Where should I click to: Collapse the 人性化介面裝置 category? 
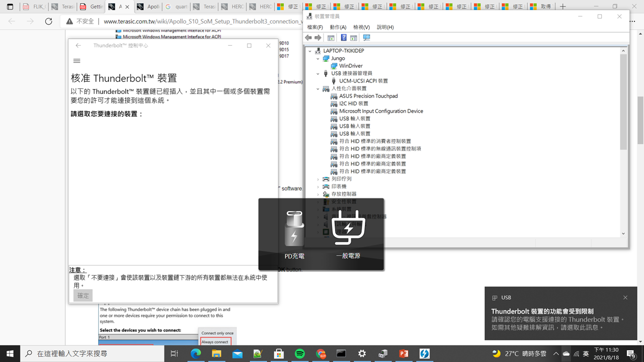click(x=318, y=88)
